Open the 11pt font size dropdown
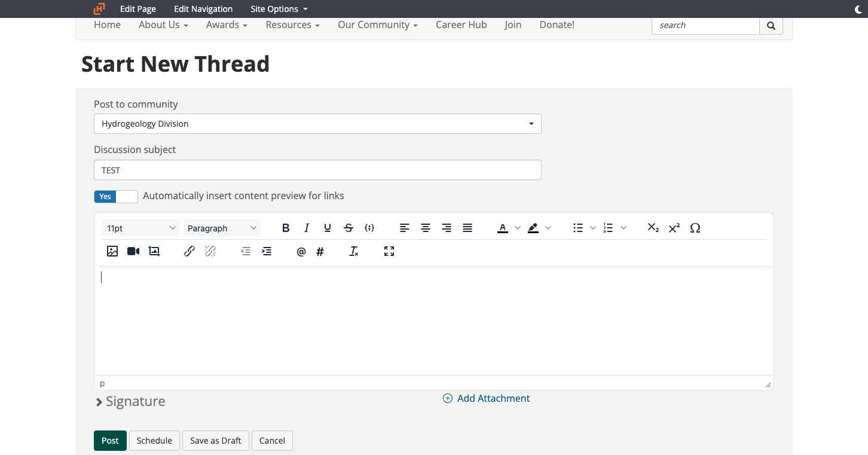The width and height of the screenshot is (868, 455). click(141, 228)
